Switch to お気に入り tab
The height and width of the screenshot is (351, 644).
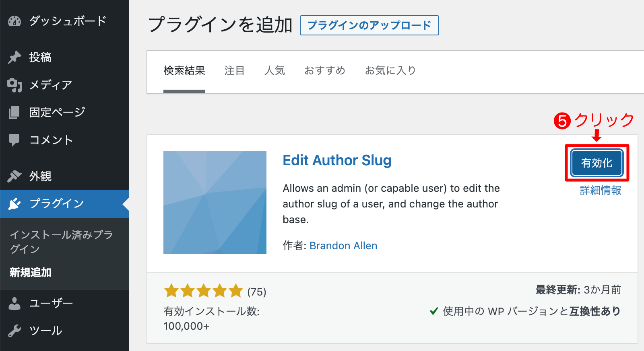tap(390, 71)
